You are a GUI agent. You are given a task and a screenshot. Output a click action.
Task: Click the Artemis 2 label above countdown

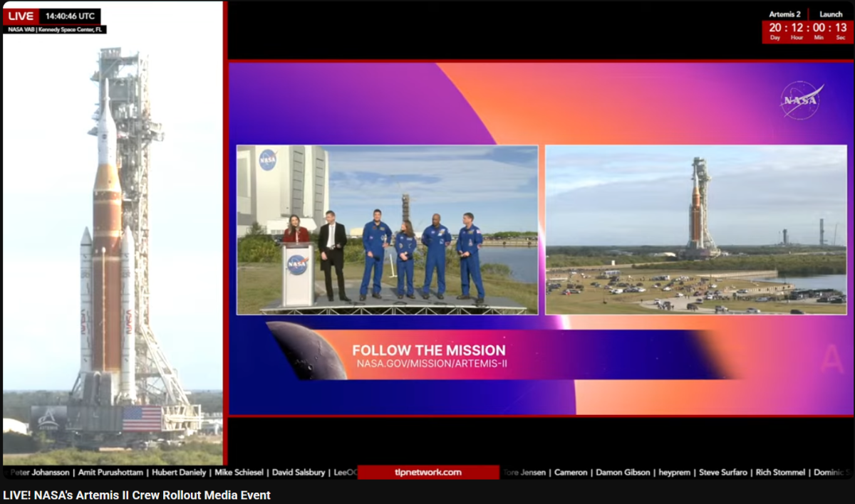tap(784, 14)
